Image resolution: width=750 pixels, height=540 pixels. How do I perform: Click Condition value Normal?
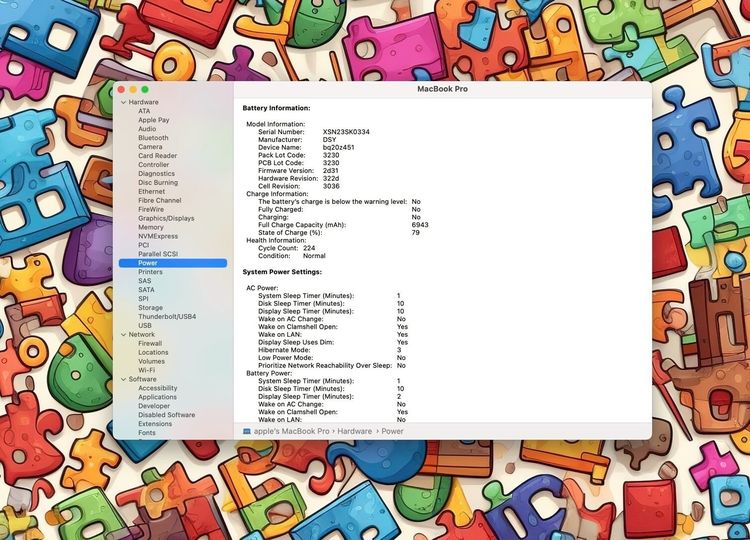[314, 256]
